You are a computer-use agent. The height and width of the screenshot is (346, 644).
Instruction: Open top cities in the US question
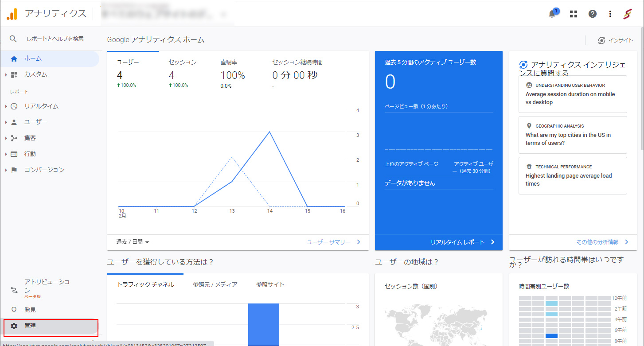573,135
